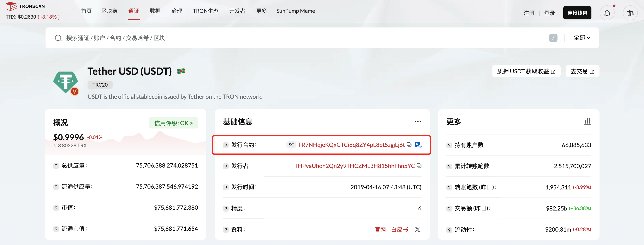Click total transfers 2,515,700,027

click(572, 166)
